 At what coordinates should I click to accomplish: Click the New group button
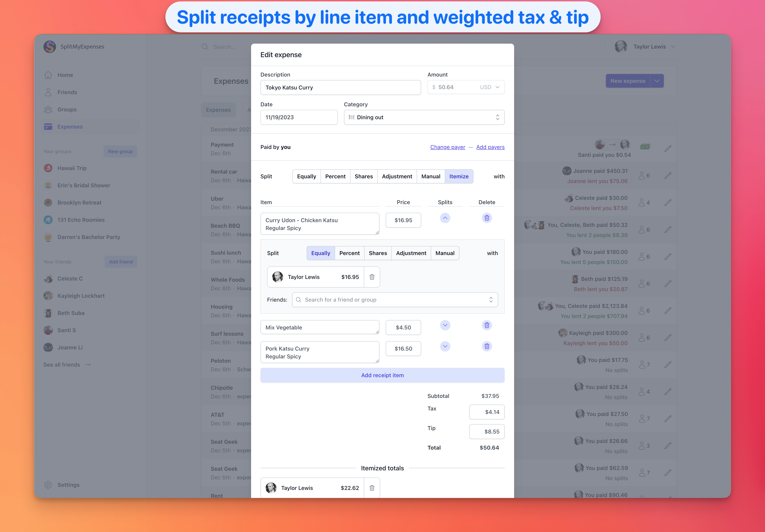coord(120,151)
